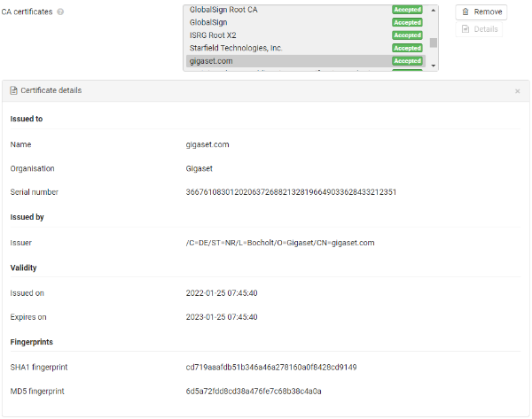This screenshot has width=532, height=419.
Task: Click the Certificate details header title
Action: click(51, 90)
